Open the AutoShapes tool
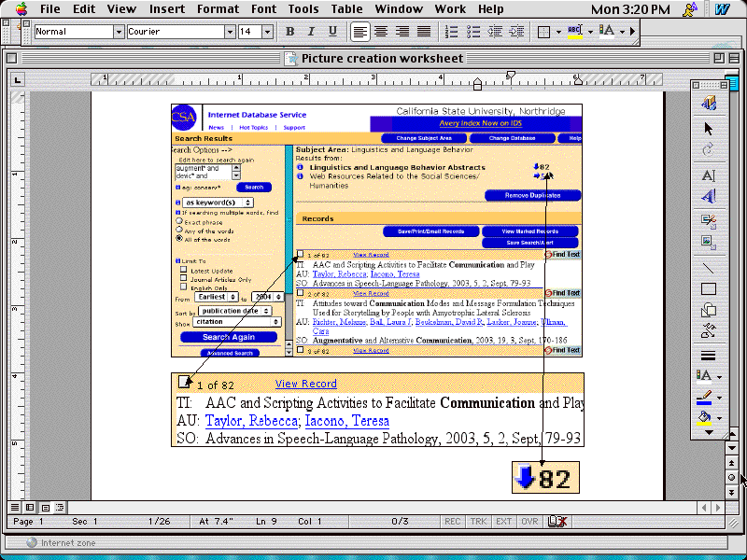This screenshot has height=560, width=747. (709, 310)
